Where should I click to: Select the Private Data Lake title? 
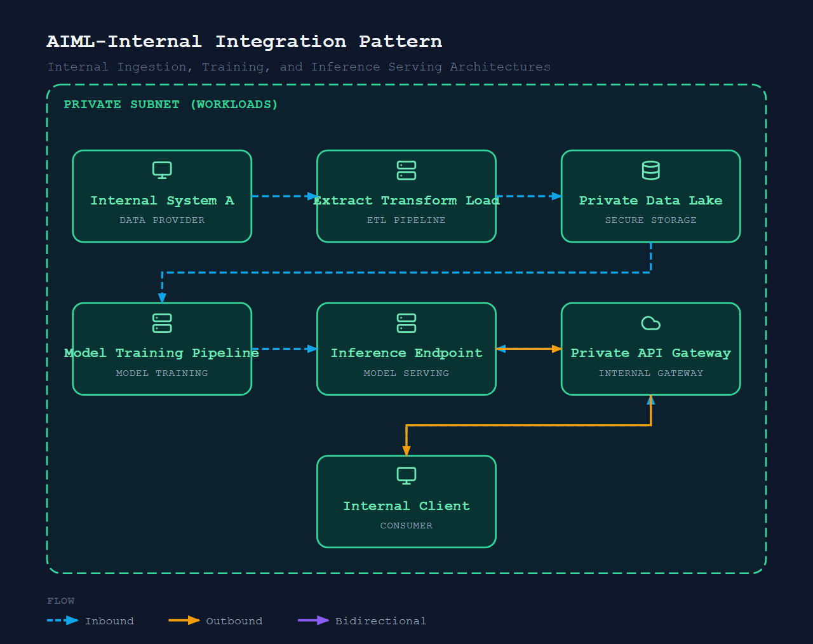[x=651, y=201]
